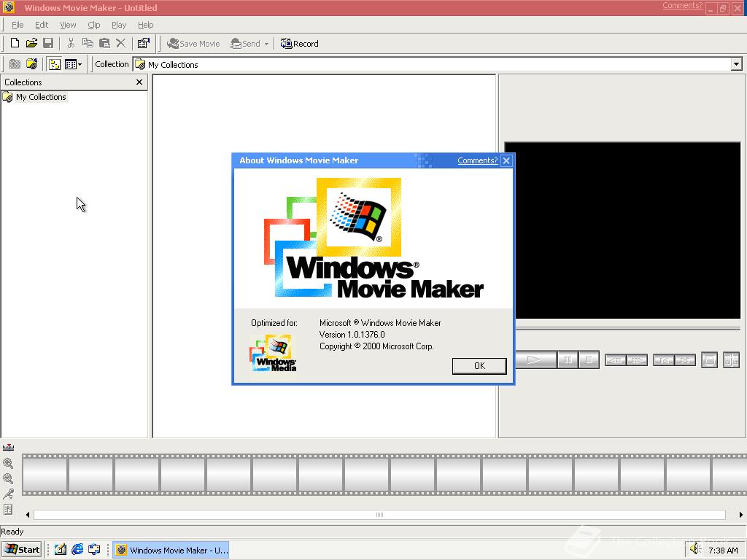Click the Up One Level folder icon
The width and height of the screenshot is (747, 560).
pyautogui.click(x=15, y=64)
